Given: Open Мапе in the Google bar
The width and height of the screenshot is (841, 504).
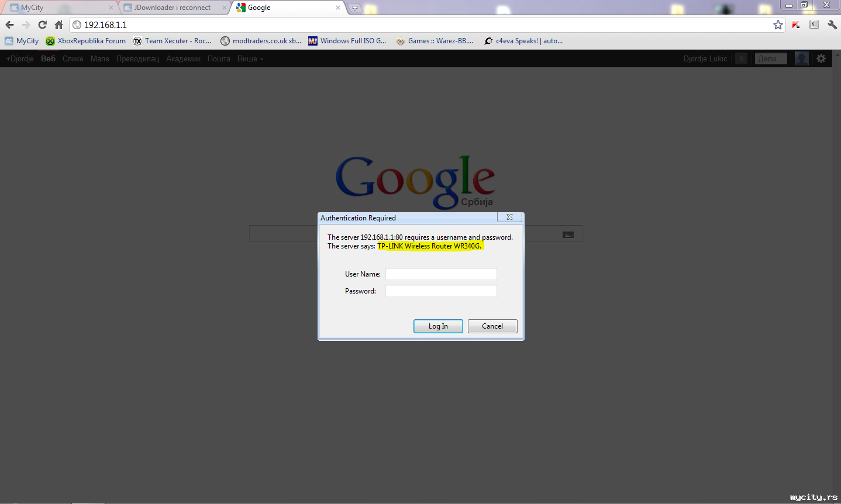Looking at the screenshot, I should (100, 58).
